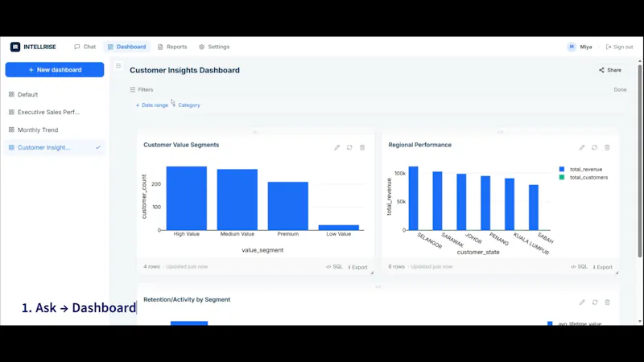Toggle total_customers legend swatch
This screenshot has width=644, height=362.
(562, 177)
